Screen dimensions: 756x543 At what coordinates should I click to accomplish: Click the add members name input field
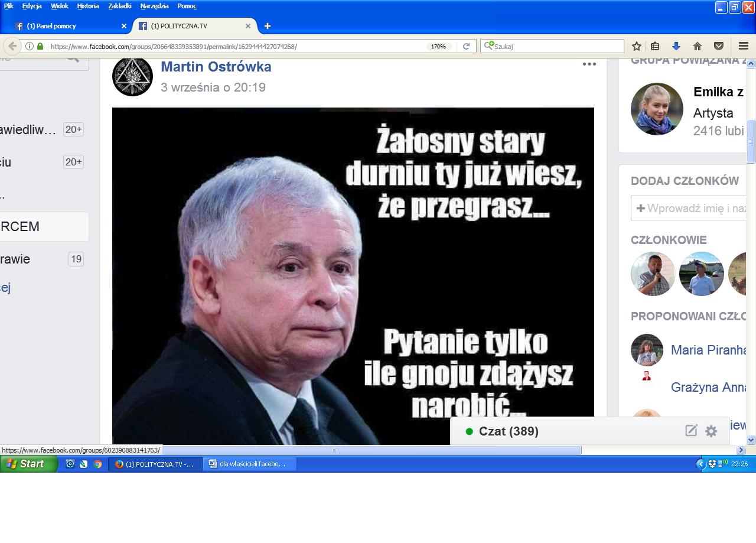click(692, 209)
